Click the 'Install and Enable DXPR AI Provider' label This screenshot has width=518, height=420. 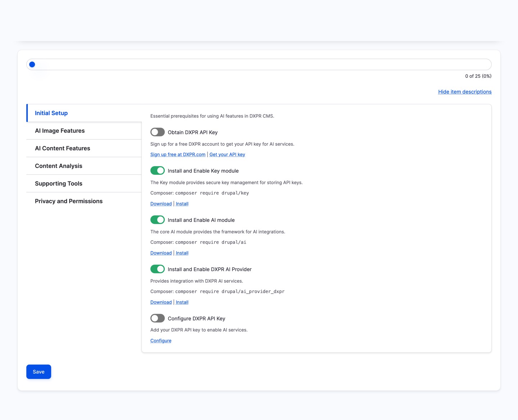coord(210,269)
